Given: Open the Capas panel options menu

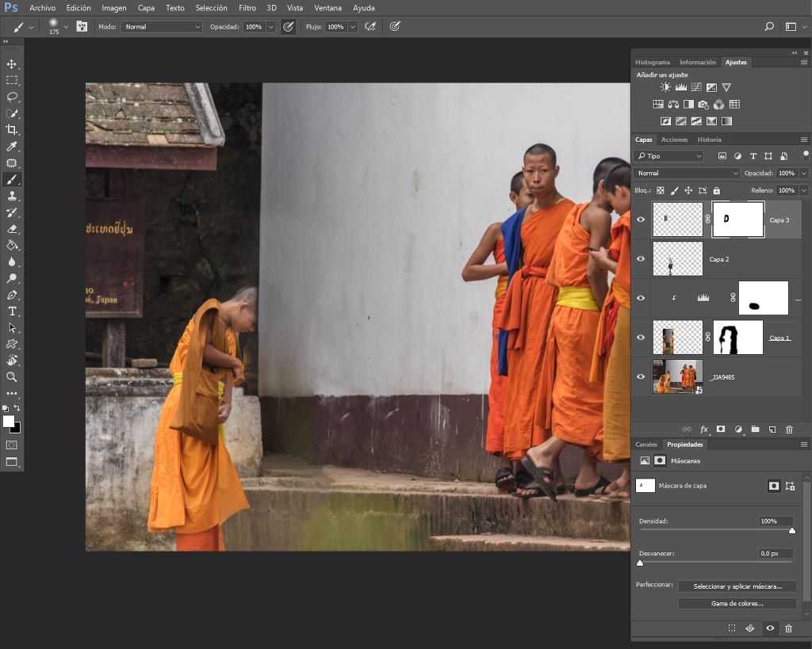Looking at the screenshot, I should click(804, 139).
